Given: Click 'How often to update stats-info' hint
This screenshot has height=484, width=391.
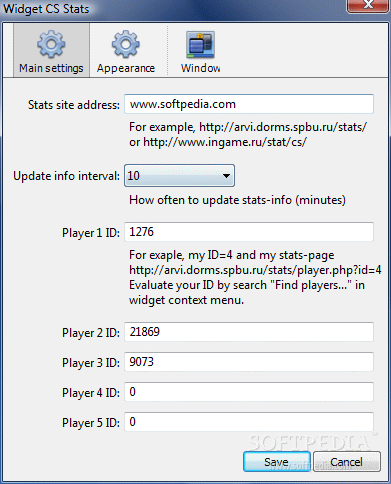Looking at the screenshot, I should tap(237, 200).
